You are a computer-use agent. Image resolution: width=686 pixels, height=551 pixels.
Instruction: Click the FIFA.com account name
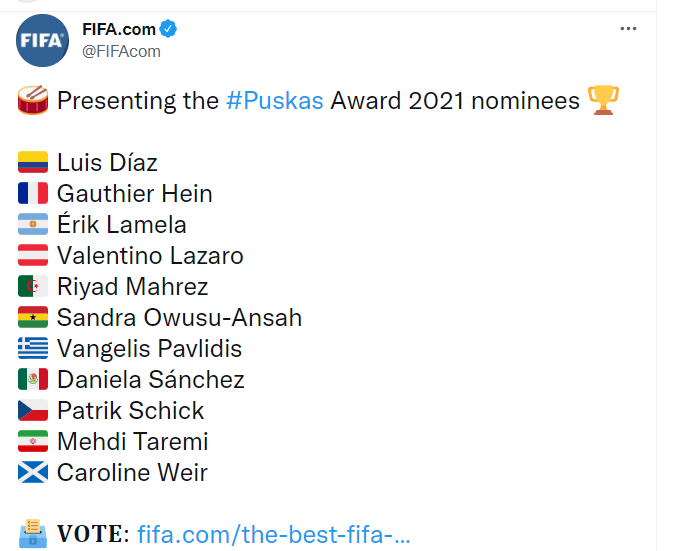pos(119,29)
